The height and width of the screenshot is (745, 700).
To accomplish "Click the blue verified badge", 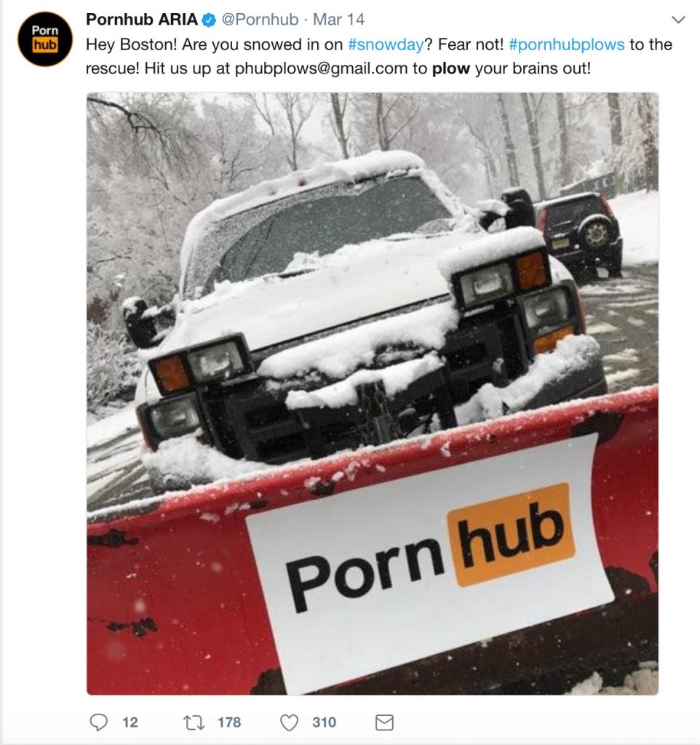I will click(x=209, y=20).
